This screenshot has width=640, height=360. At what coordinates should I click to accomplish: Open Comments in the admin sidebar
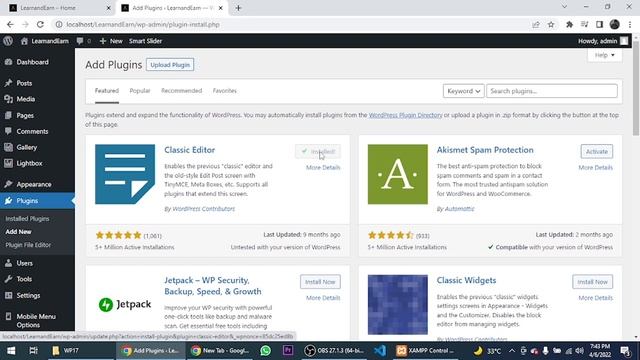pos(32,131)
